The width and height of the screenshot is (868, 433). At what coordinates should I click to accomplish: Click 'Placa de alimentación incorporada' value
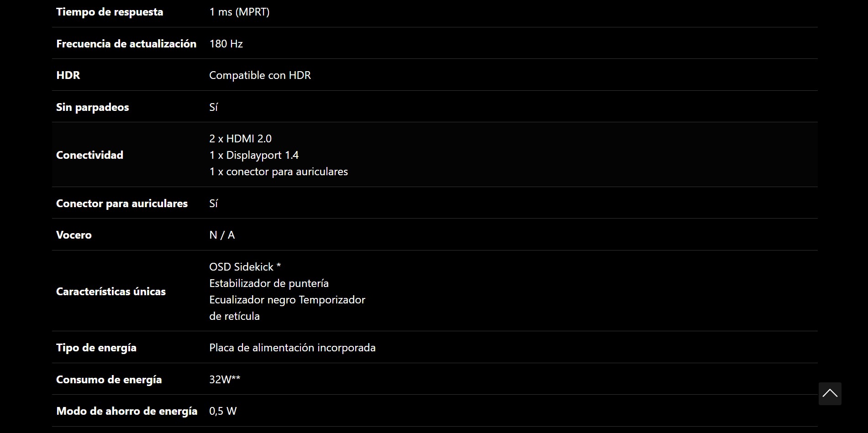(292, 348)
